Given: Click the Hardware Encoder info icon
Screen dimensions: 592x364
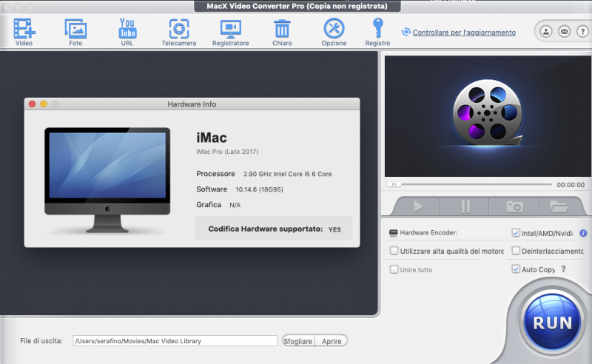Looking at the screenshot, I should 583,233.
